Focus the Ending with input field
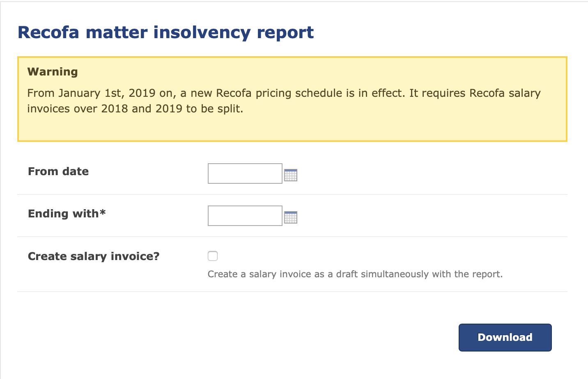588x379 pixels. 245,216
